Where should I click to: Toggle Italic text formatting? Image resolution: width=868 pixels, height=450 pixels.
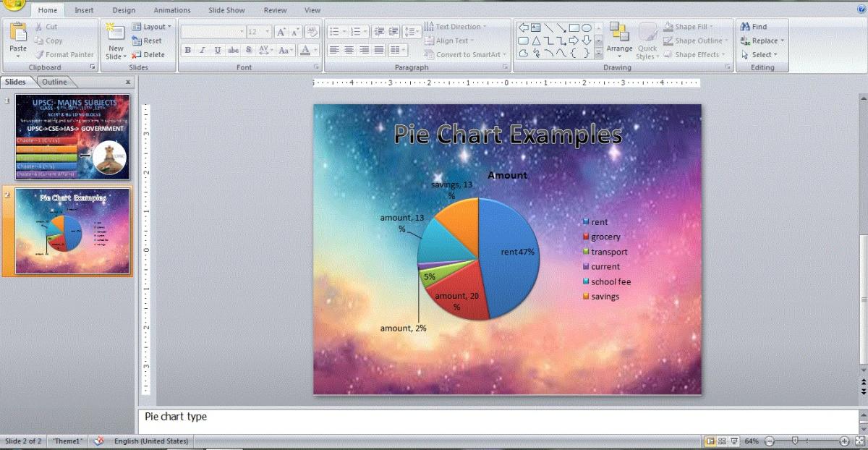(203, 50)
